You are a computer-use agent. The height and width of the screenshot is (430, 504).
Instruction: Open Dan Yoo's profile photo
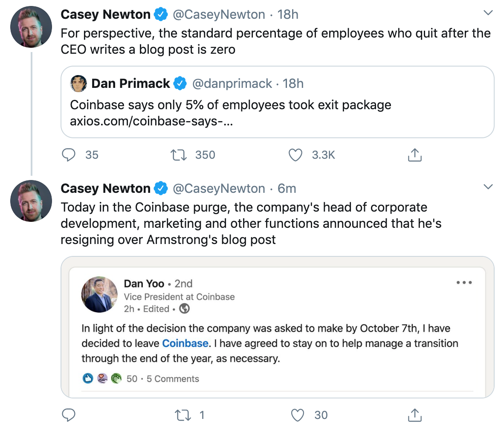[99, 294]
